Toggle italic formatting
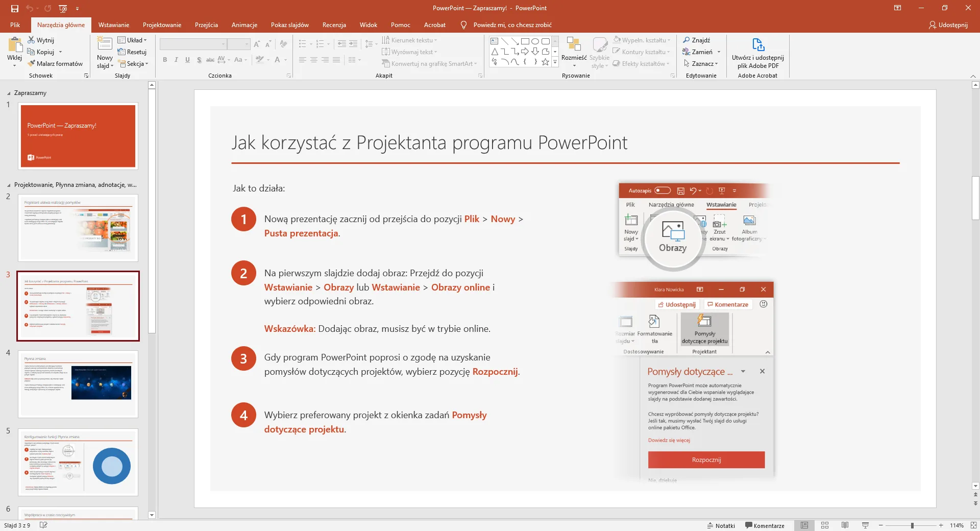Viewport: 980px width, 531px height. (x=176, y=60)
